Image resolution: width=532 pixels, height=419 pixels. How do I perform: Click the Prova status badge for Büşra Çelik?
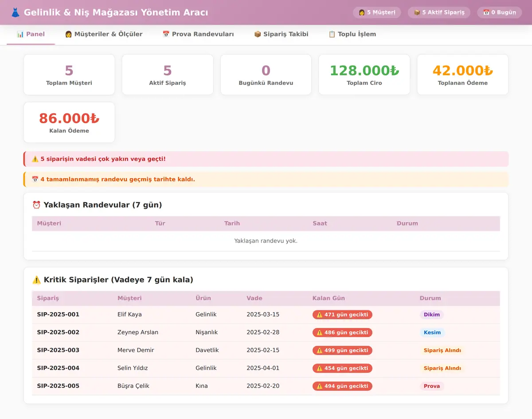[432, 386]
